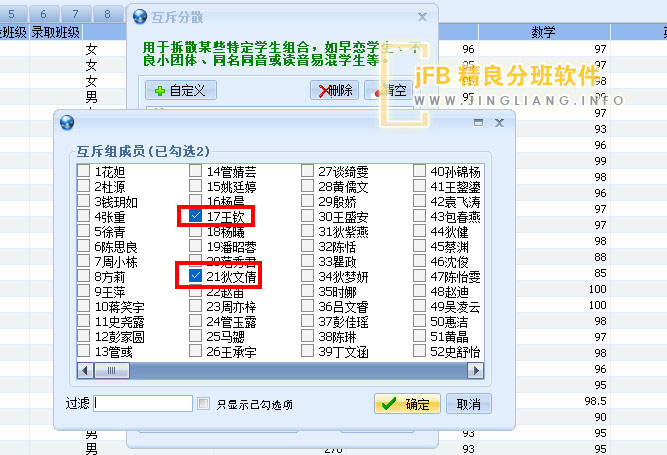Click into the 过滤 filter text field
Viewport: 667px width, 455px height.
[x=143, y=403]
